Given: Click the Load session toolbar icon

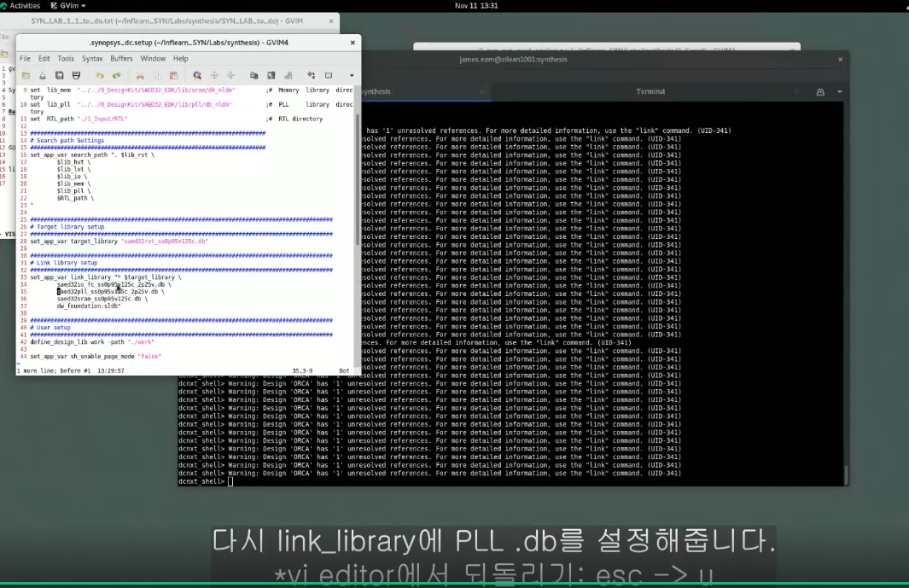Looking at the screenshot, I should tap(253, 75).
